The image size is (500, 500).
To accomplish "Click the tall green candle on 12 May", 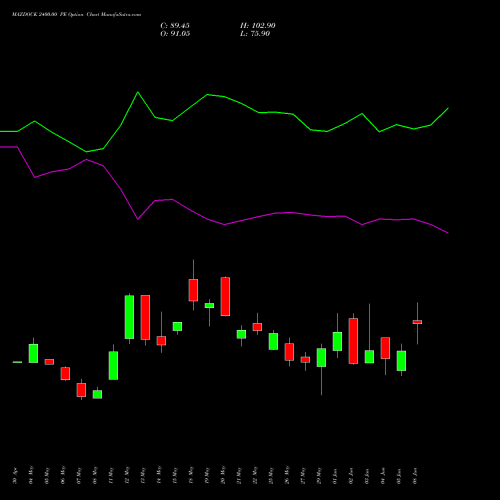I will [129, 317].
